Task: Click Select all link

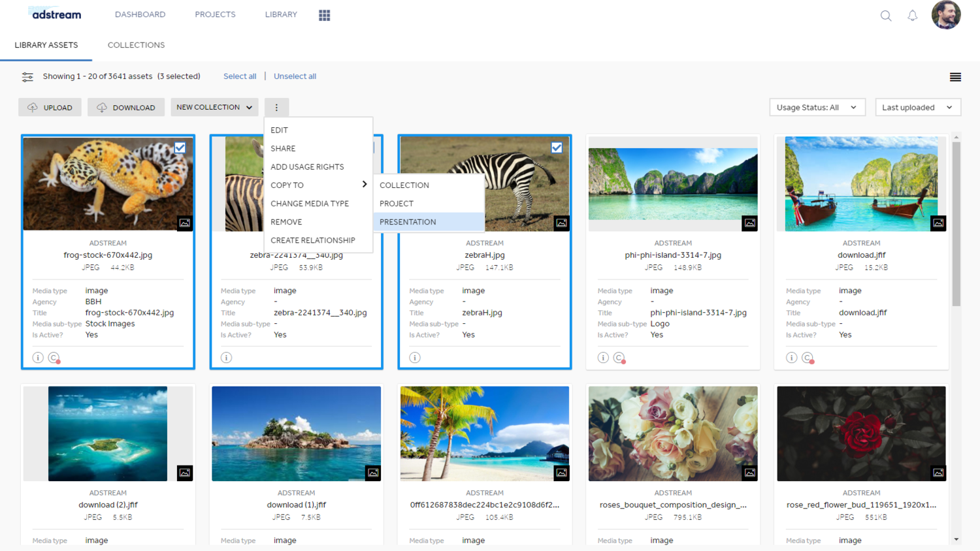Action: 240,76
